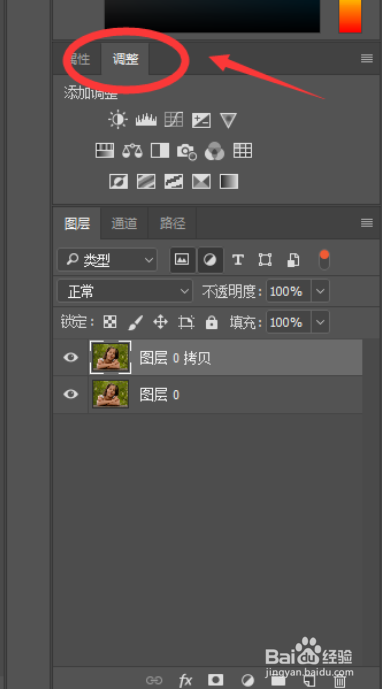Add a Color Balance adjustment (scales icon)
This screenshot has width=382, height=690.
tap(132, 151)
